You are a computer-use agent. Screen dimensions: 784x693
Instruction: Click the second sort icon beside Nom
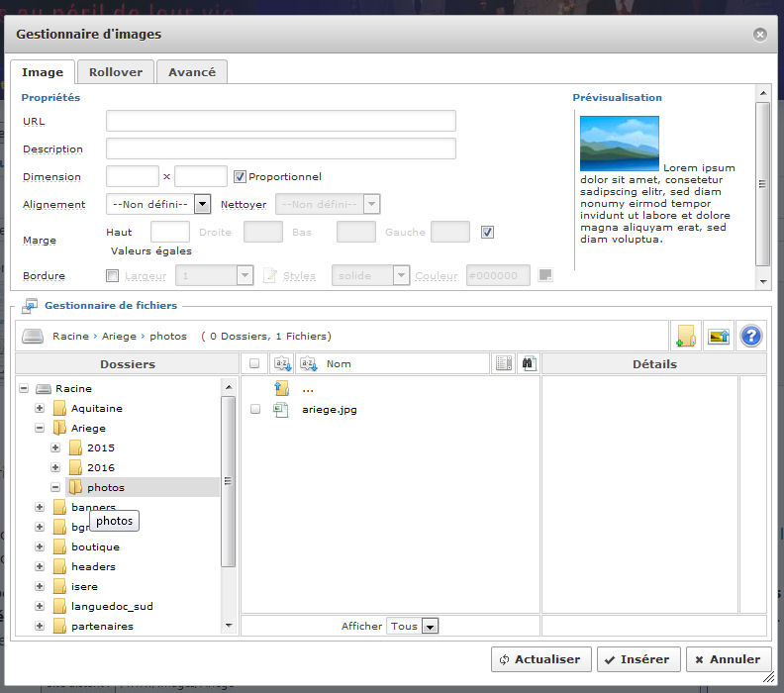tap(309, 363)
